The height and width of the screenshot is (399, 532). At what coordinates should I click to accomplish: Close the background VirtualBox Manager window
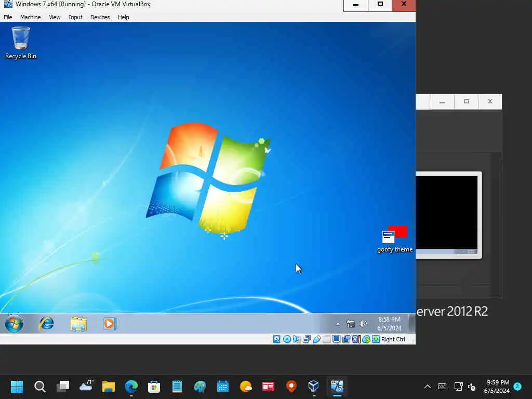tap(490, 102)
